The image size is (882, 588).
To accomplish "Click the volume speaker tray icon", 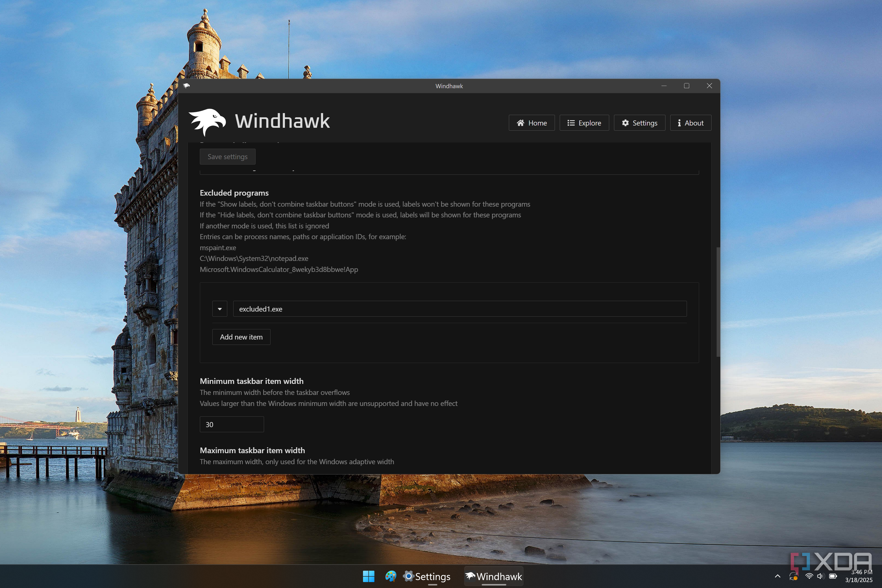I will pyautogui.click(x=821, y=576).
